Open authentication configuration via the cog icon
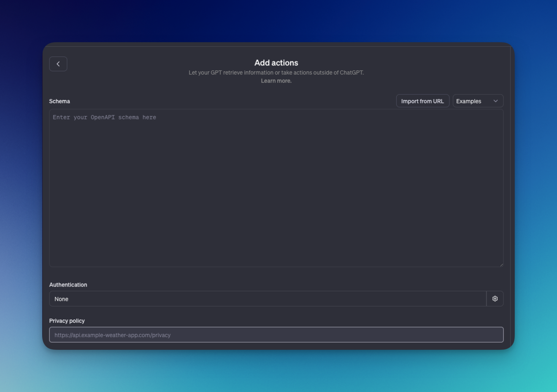Viewport: 557px width, 392px height. tap(495, 298)
